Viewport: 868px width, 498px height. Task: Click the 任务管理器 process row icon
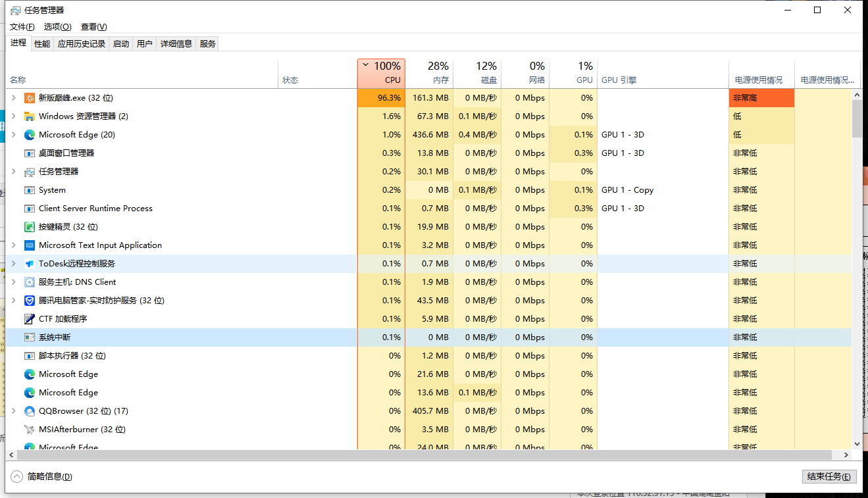coord(29,172)
